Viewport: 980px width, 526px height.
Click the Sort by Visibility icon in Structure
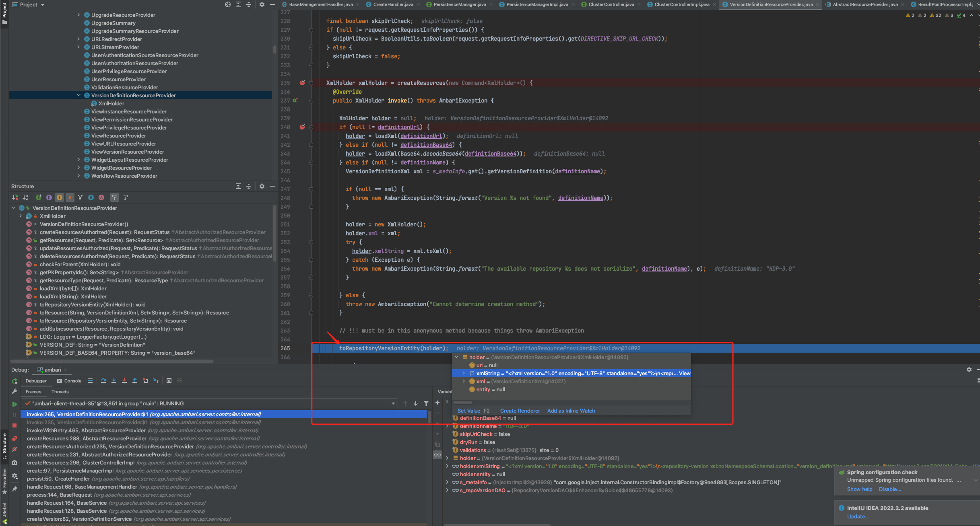point(15,197)
